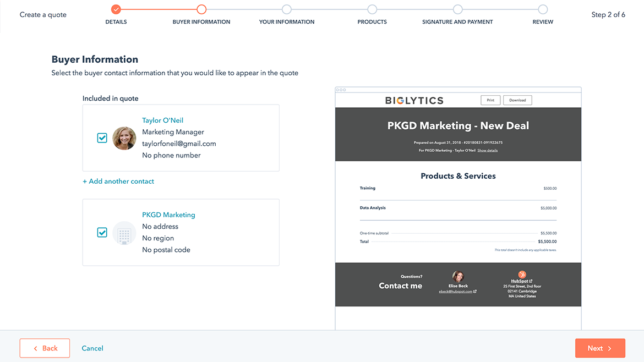The height and width of the screenshot is (362, 644).
Task: Cancel the quote creation
Action: (x=92, y=348)
